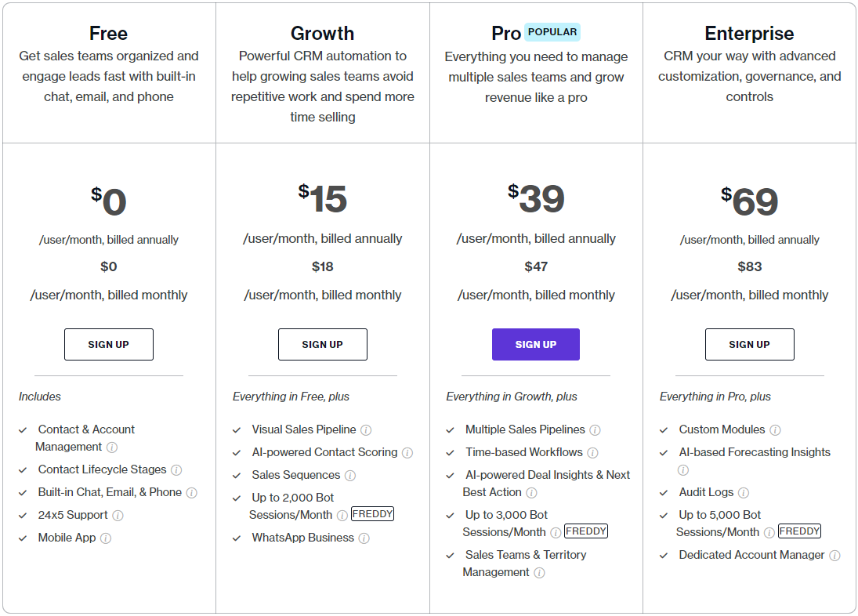Image resolution: width=858 pixels, height=616 pixels.
Task: Click info icon beside Custom Modules
Action: tap(775, 430)
